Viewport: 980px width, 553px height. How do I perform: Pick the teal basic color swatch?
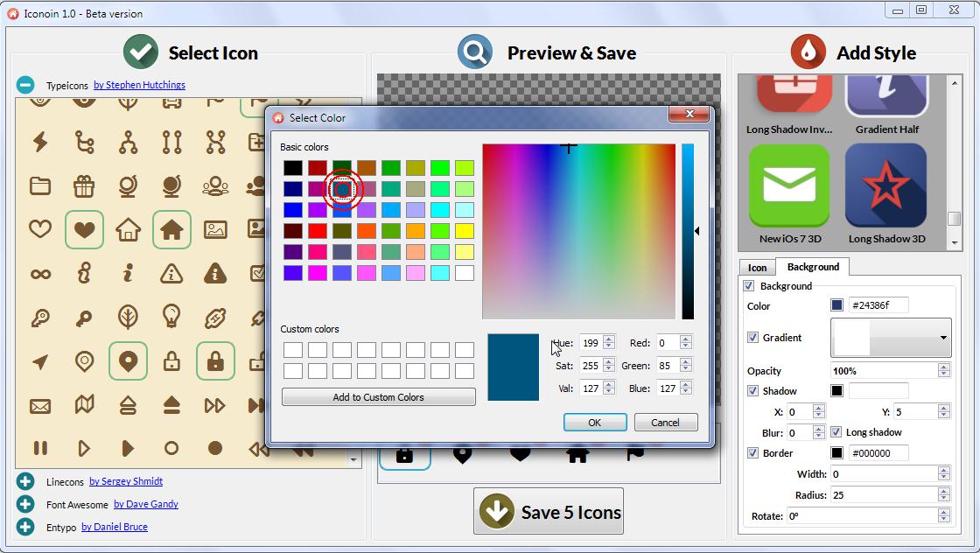tap(341, 188)
